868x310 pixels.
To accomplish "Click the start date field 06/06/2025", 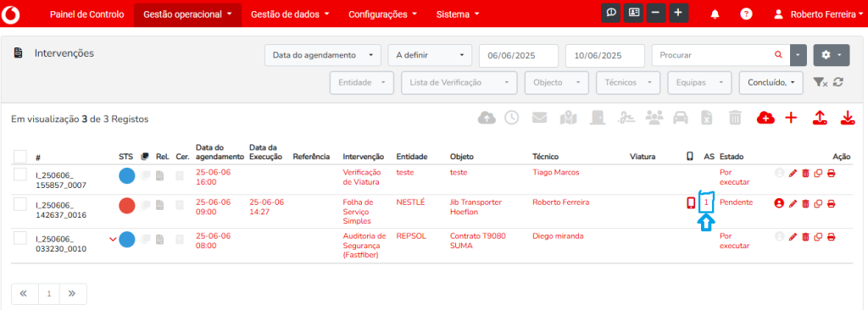I will pyautogui.click(x=519, y=55).
